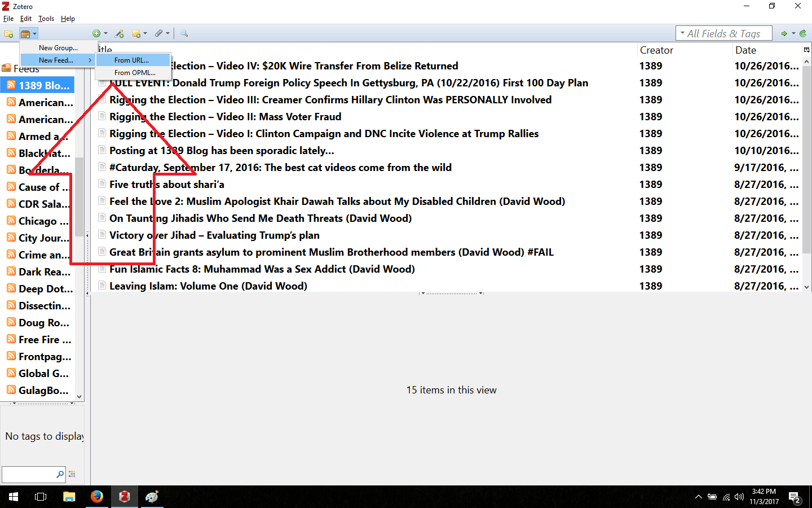The image size is (812, 508).
Task: Click RSS icon next to Dark Rea... feed
Action: point(11,271)
